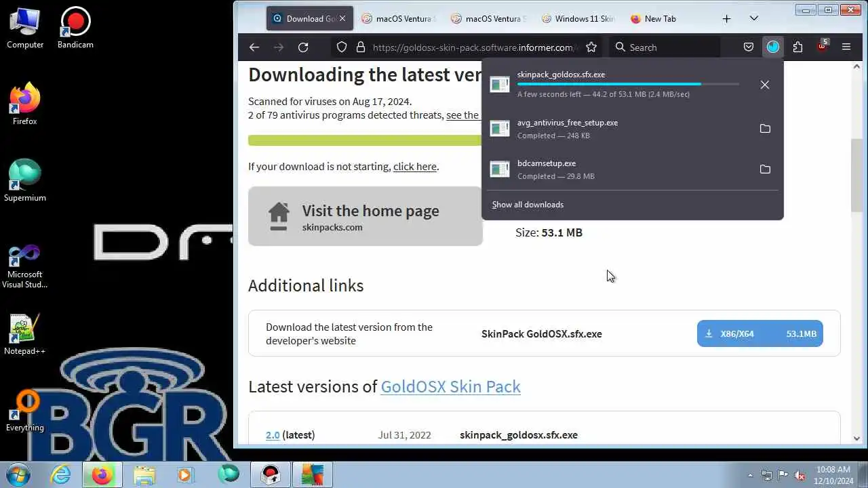Viewport: 868px width, 488px height.
Task: Open the 2.0 version link
Action: point(273,435)
